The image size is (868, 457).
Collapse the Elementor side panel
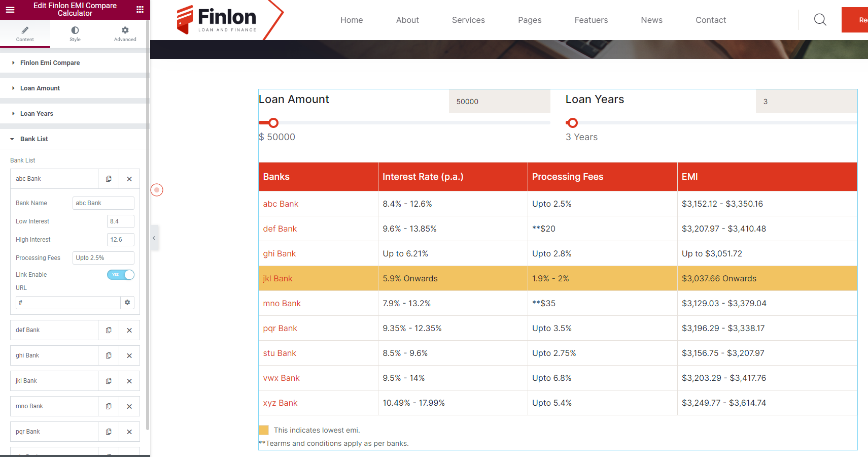point(154,238)
